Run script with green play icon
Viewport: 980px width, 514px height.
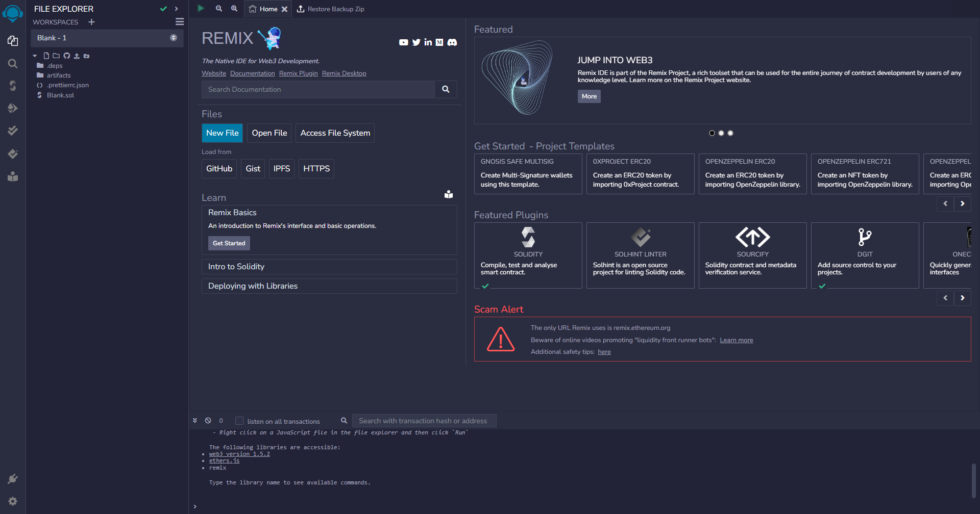tap(201, 8)
